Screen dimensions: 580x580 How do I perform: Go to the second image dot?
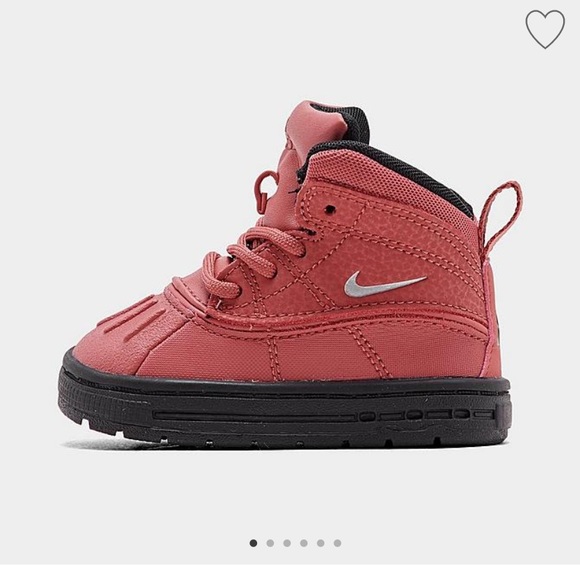click(x=270, y=543)
